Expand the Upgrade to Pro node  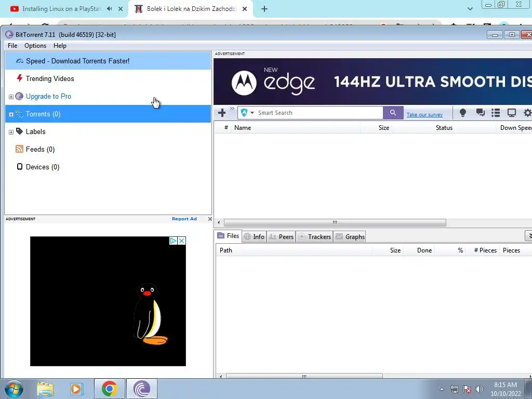[11, 97]
